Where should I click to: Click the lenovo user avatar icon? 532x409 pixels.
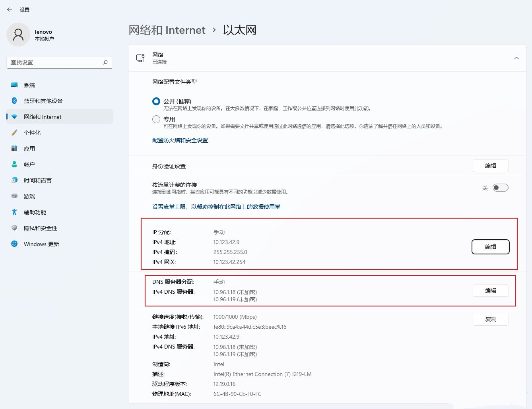pos(18,35)
